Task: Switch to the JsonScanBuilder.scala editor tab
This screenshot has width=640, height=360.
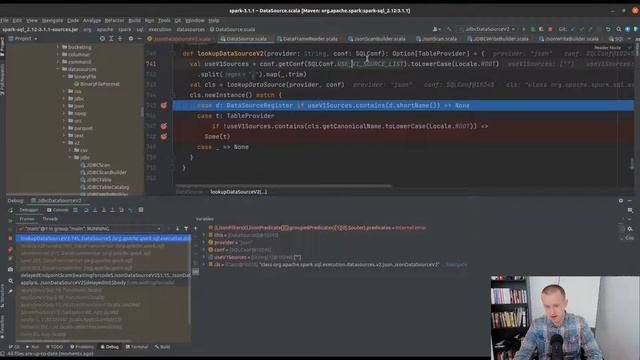Action: (376, 39)
